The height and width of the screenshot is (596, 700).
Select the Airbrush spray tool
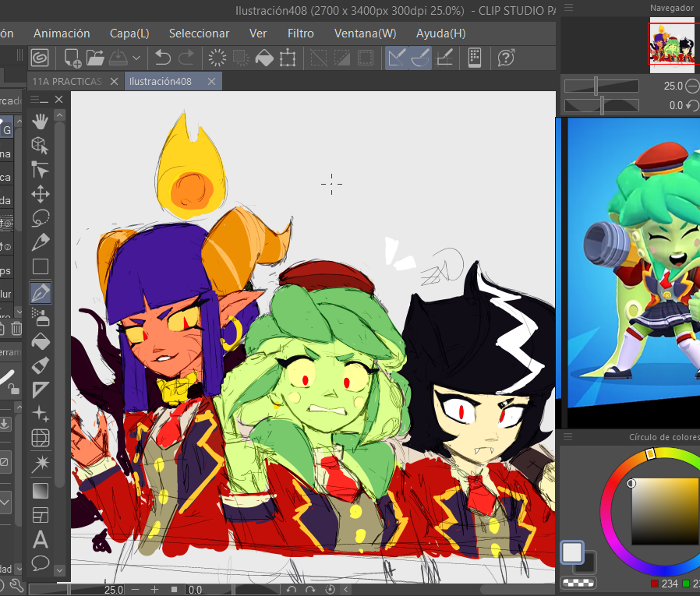pos(41,317)
